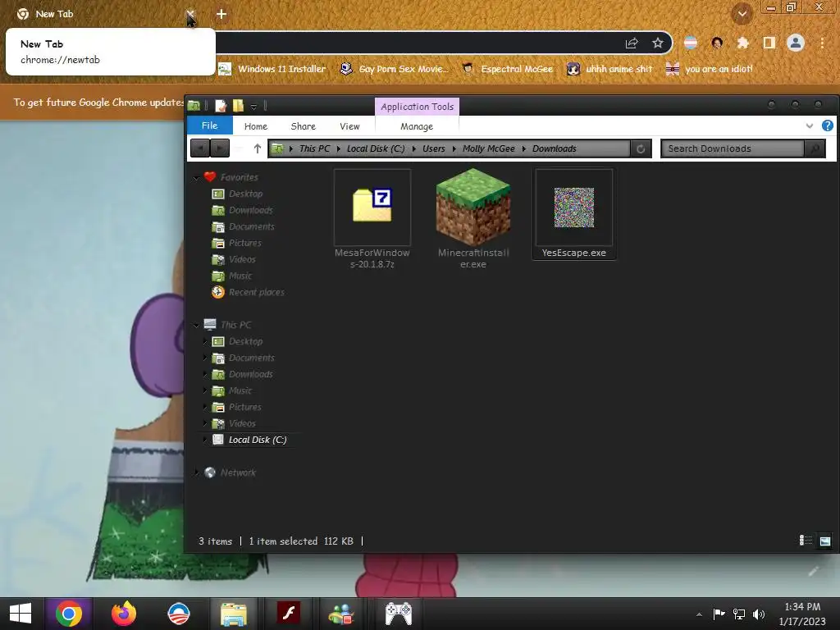The height and width of the screenshot is (630, 840).
Task: Click Molly McGee in the address breadcrumb
Action: [x=489, y=148]
